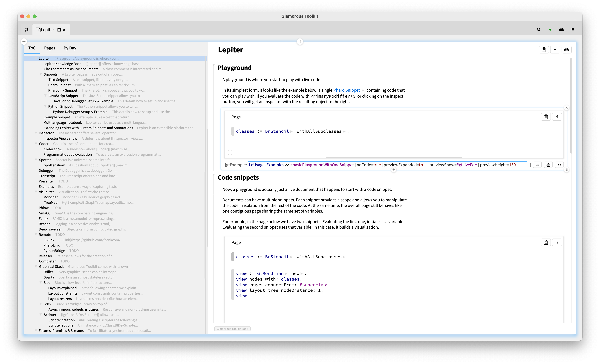Click the gt home logo
The height and width of the screenshot is (364, 600).
click(26, 29)
